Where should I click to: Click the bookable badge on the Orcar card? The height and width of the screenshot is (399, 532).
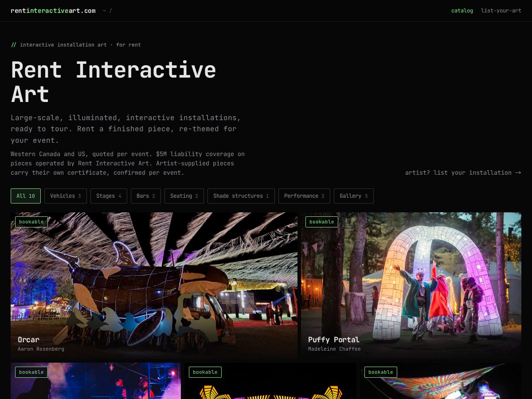[x=31, y=222]
